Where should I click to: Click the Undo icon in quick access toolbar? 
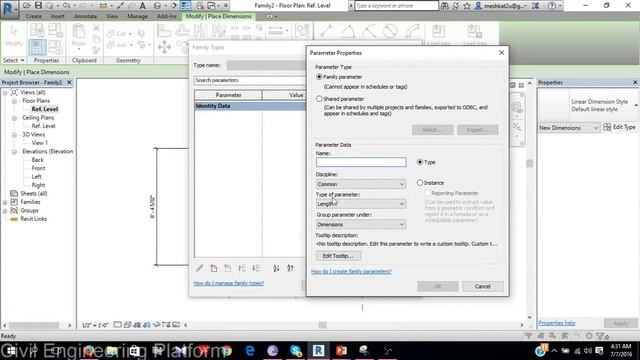click(x=67, y=6)
